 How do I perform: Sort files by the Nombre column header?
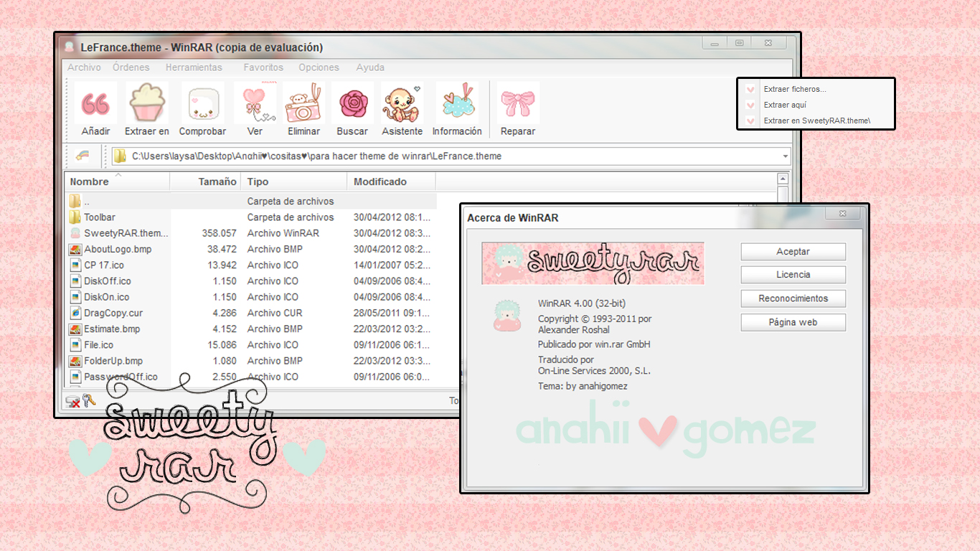point(117,182)
